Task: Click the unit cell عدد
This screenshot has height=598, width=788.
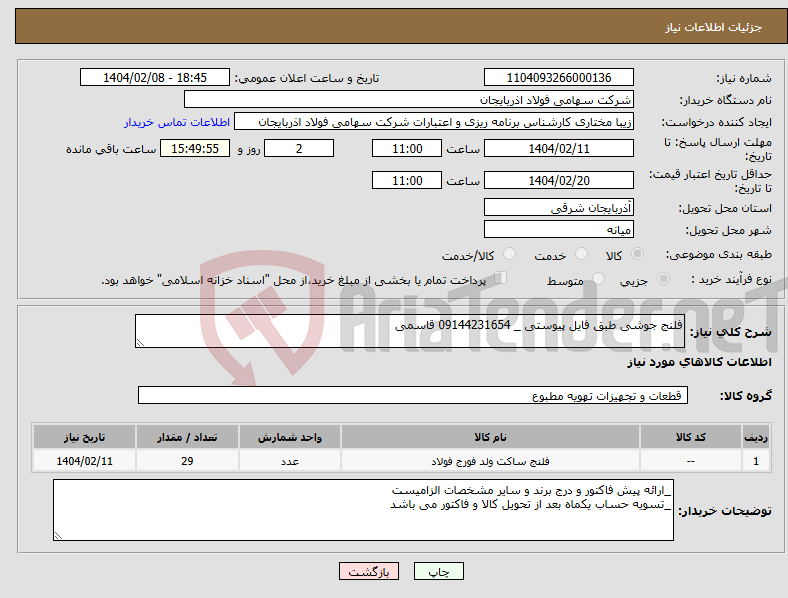Action: pos(290,461)
